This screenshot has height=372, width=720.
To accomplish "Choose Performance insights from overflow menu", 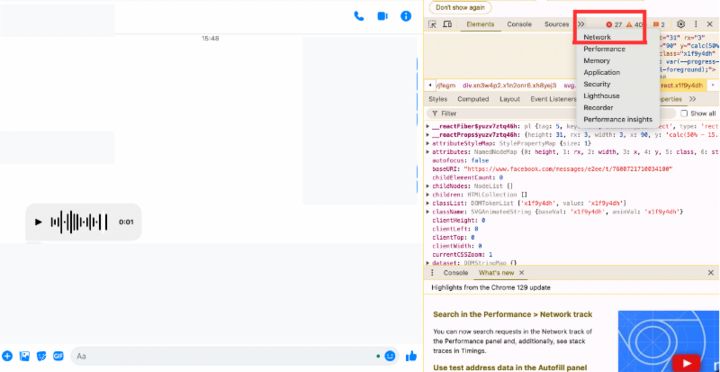I will click(618, 119).
